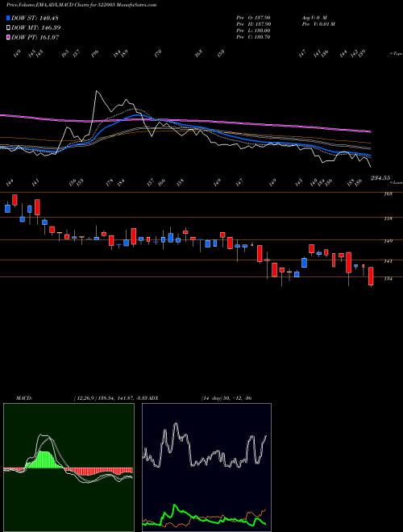This screenshot has width=403, height=532.
Task: Select the Pre O: 137.90 value
Action: pyautogui.click(x=253, y=18)
